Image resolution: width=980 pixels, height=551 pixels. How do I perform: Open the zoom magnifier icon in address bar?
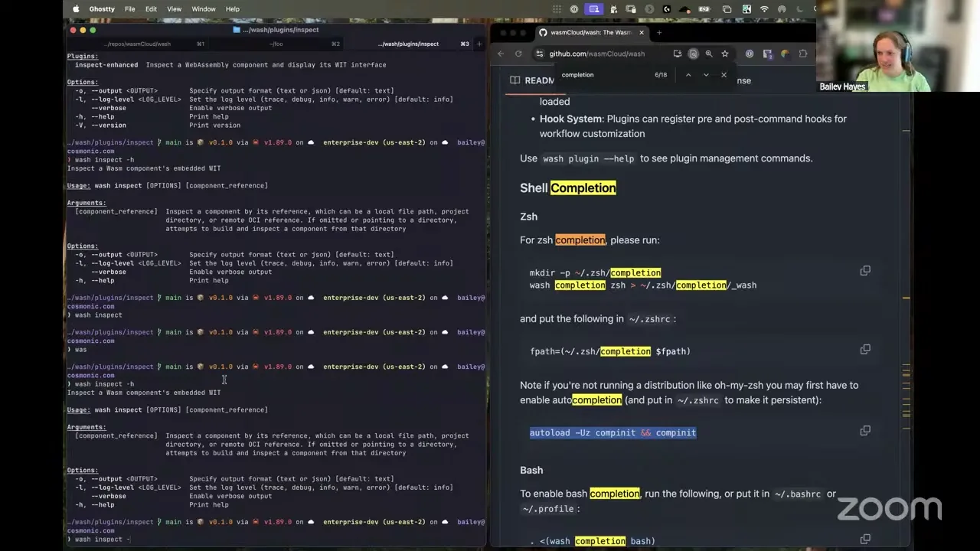(709, 54)
